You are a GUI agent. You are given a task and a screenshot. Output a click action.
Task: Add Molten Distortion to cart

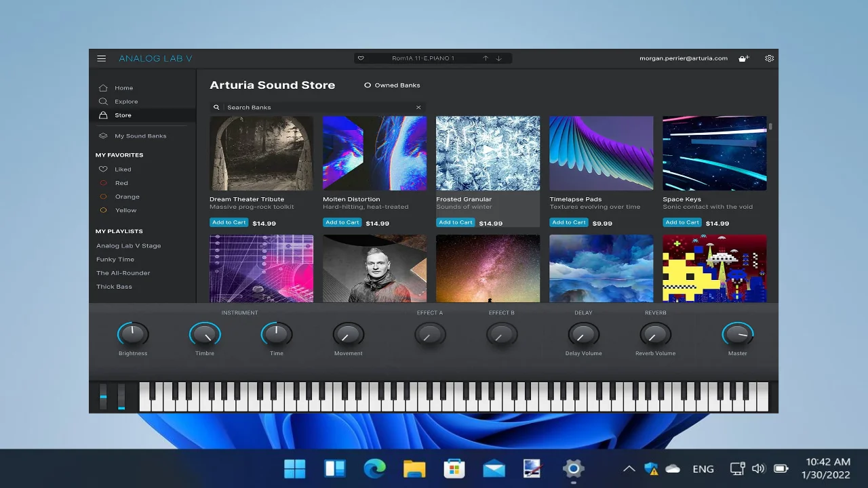342,222
